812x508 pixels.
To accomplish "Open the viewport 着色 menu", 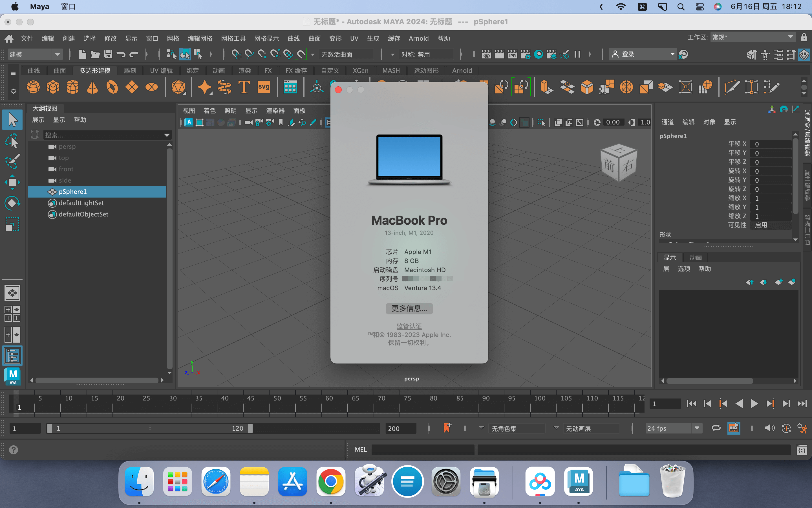I will pos(209,111).
